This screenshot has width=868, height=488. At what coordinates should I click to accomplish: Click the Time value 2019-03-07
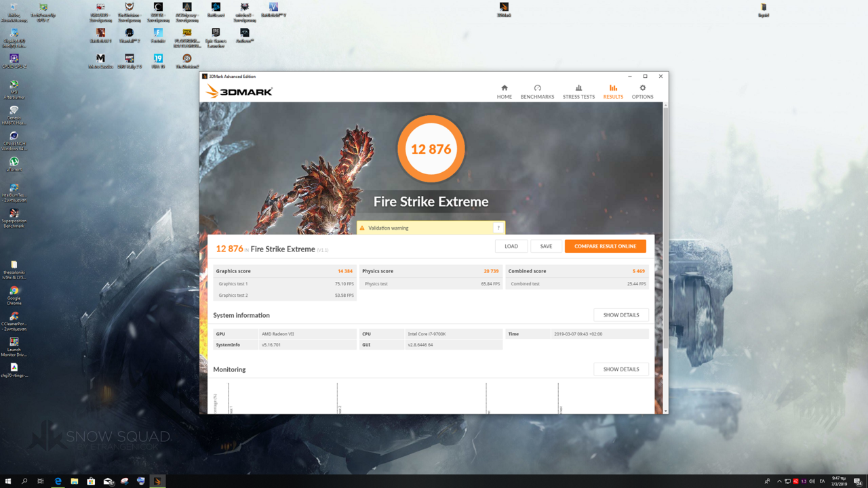click(578, 334)
